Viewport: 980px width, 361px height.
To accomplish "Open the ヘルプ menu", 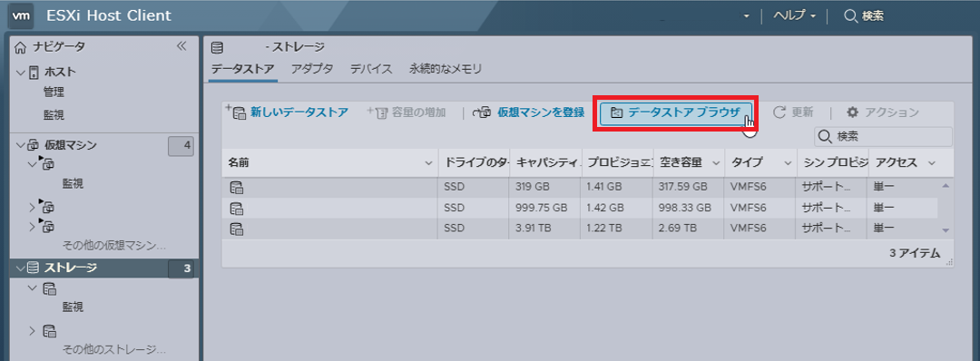I will click(794, 16).
